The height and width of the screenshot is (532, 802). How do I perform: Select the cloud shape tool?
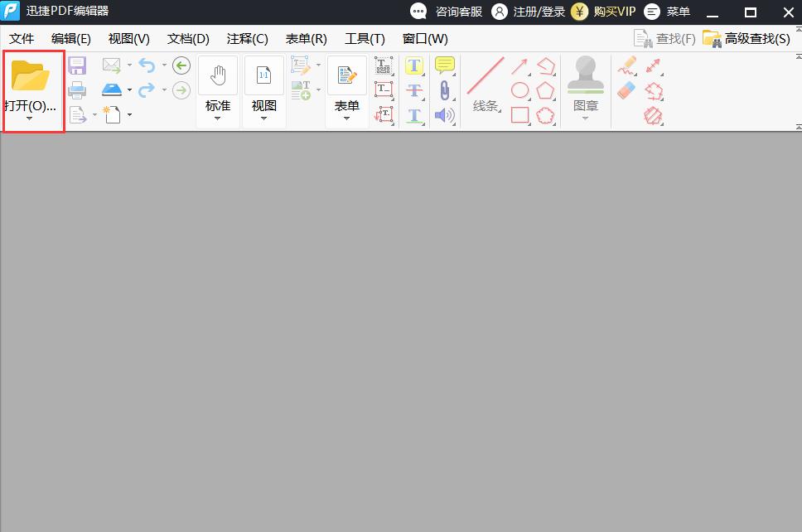(x=546, y=115)
